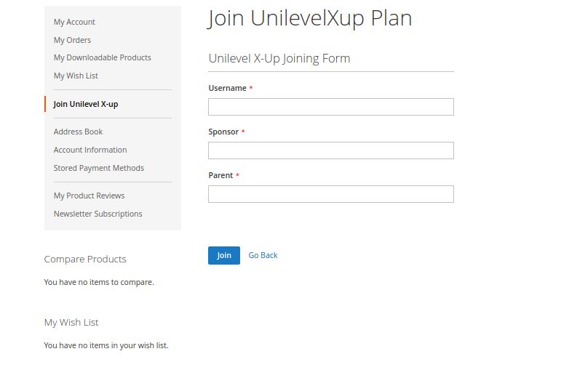This screenshot has width=588, height=378.
Task: Click the Go Back link
Action: (263, 255)
